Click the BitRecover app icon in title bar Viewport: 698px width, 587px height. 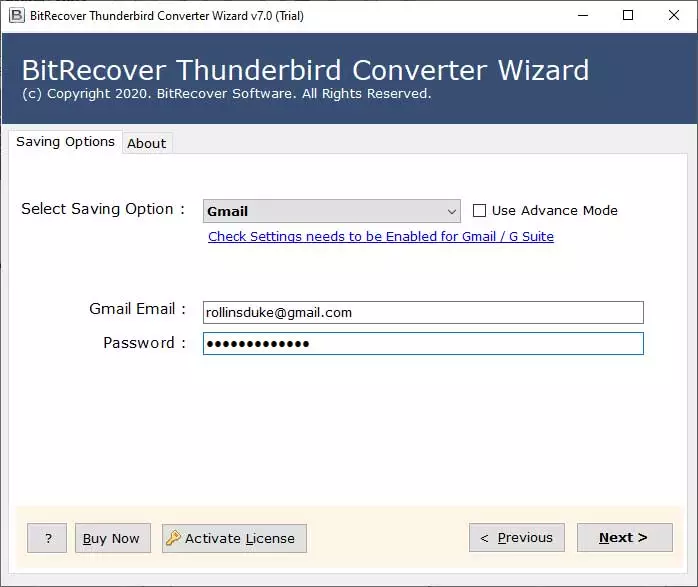(16, 16)
